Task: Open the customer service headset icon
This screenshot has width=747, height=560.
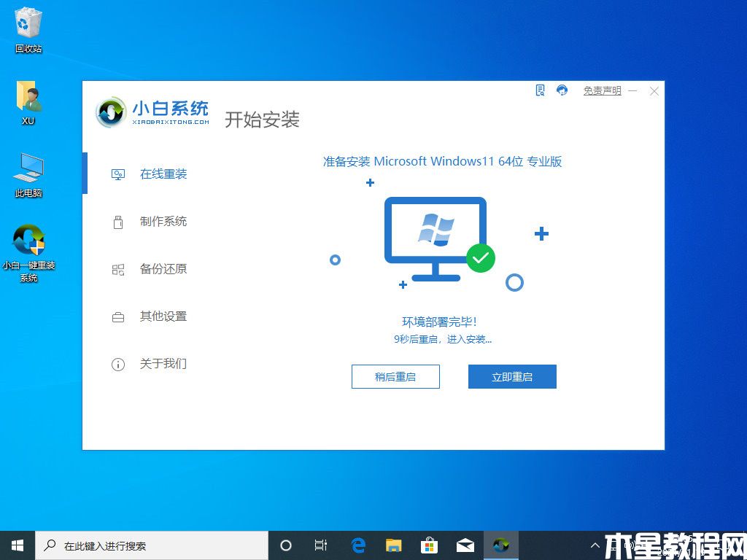Action: [562, 90]
